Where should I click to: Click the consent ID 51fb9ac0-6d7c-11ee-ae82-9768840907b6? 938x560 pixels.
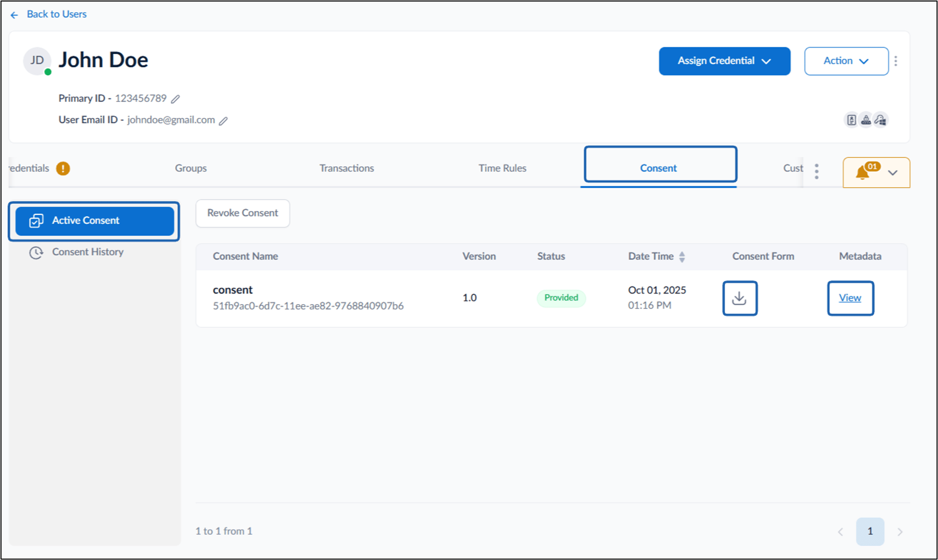coord(308,306)
